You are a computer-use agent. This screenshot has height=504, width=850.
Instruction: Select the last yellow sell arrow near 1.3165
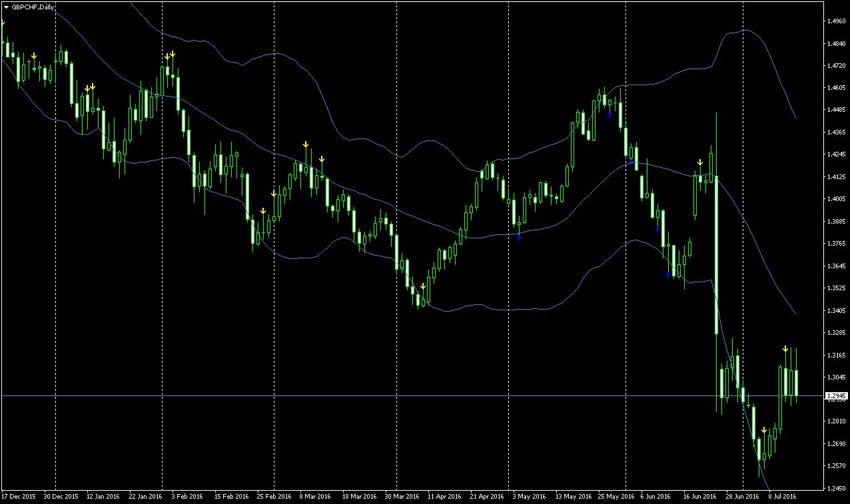(785, 349)
